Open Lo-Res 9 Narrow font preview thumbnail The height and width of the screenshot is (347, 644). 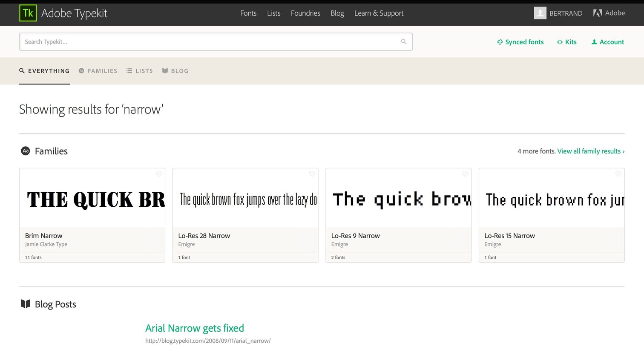399,198
